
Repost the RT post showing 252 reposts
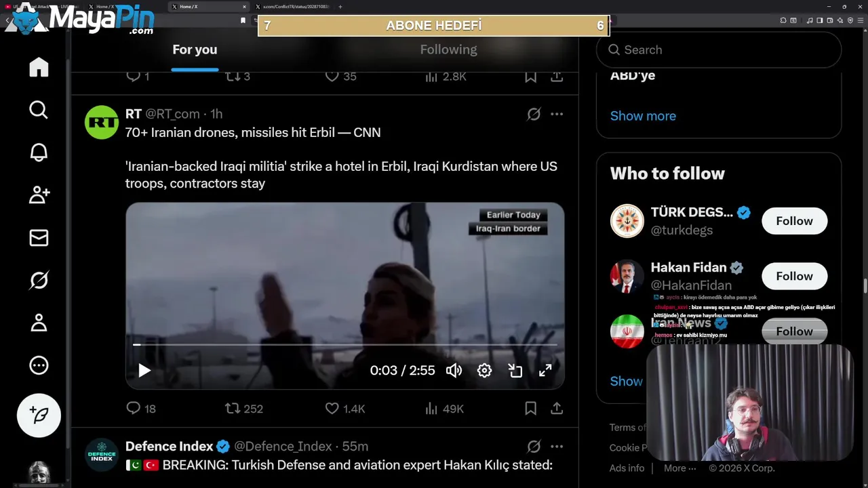click(x=244, y=409)
